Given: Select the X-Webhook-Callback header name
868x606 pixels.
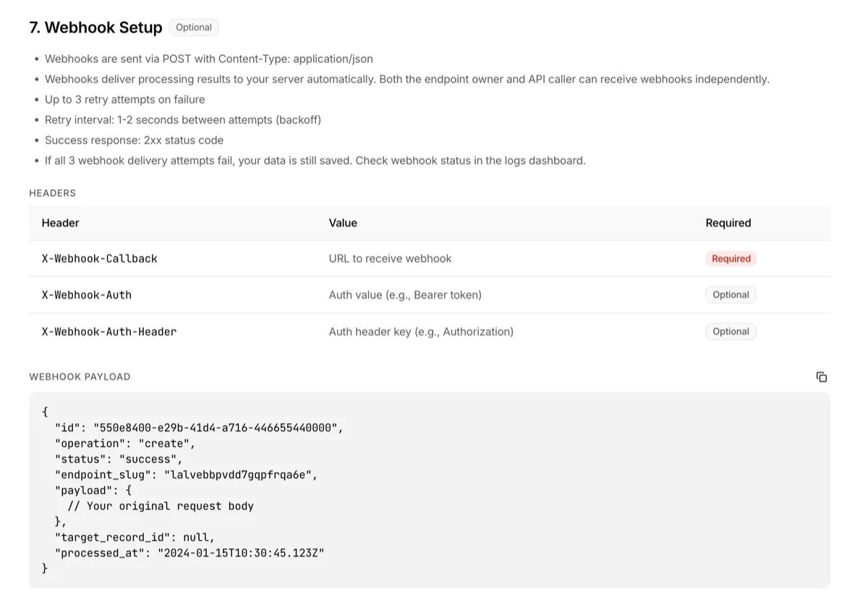Looking at the screenshot, I should tap(100, 258).
